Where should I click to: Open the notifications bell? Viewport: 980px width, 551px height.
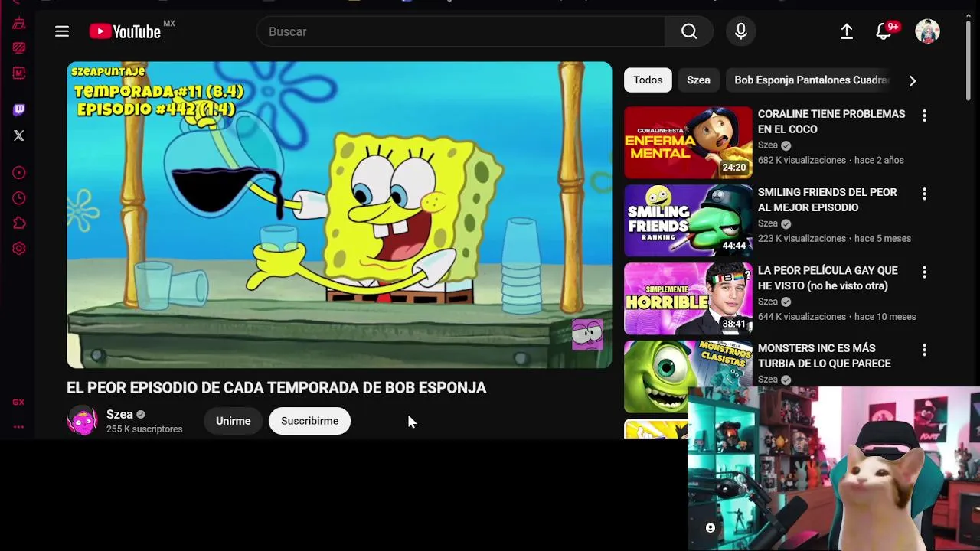tap(884, 31)
